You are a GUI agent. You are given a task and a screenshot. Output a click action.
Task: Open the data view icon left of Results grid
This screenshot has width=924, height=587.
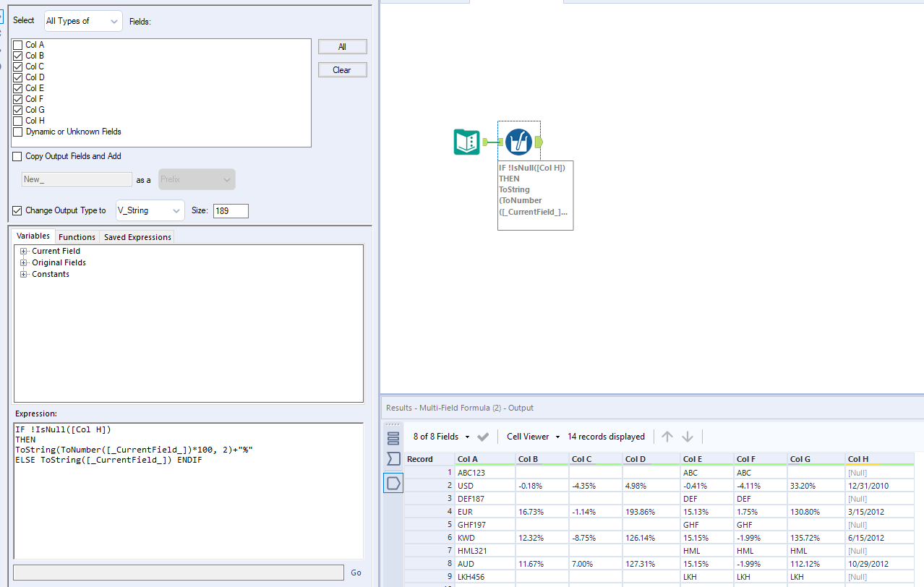pyautogui.click(x=393, y=482)
